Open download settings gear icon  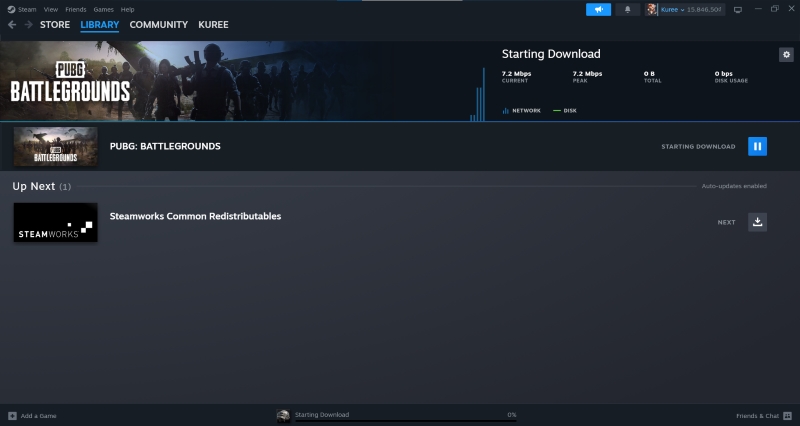[786, 55]
